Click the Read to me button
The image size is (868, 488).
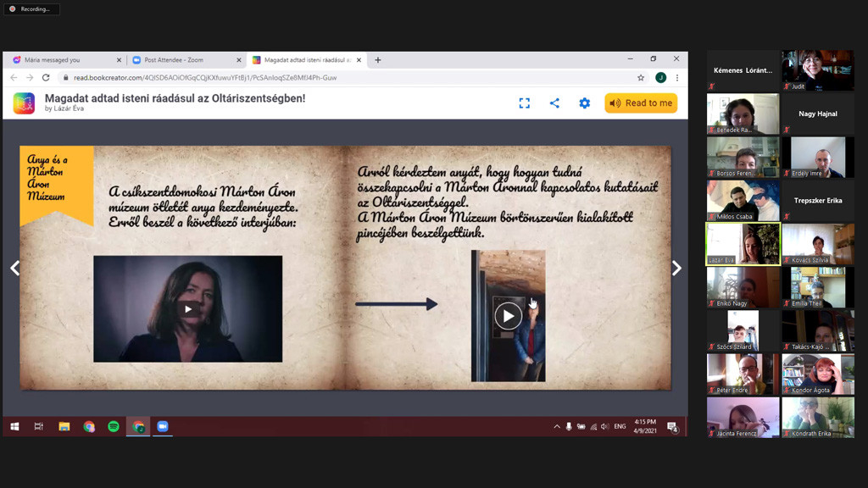(x=641, y=103)
